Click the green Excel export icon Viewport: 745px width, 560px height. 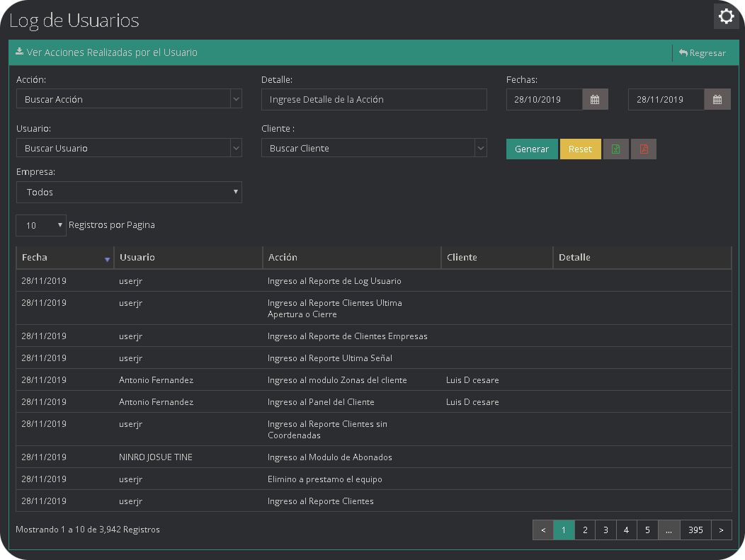click(x=615, y=149)
